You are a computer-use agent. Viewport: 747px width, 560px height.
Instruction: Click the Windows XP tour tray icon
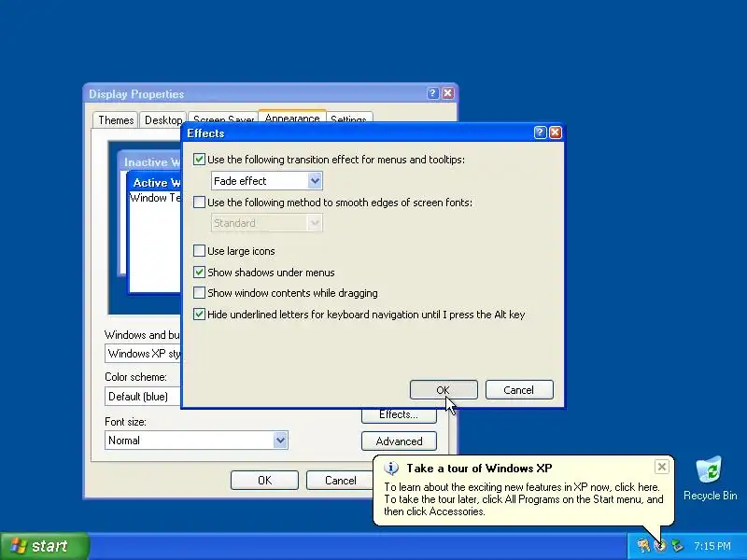660,546
